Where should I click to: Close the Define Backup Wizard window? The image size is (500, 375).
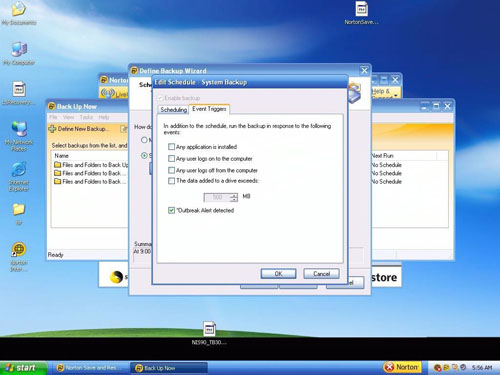[364, 71]
